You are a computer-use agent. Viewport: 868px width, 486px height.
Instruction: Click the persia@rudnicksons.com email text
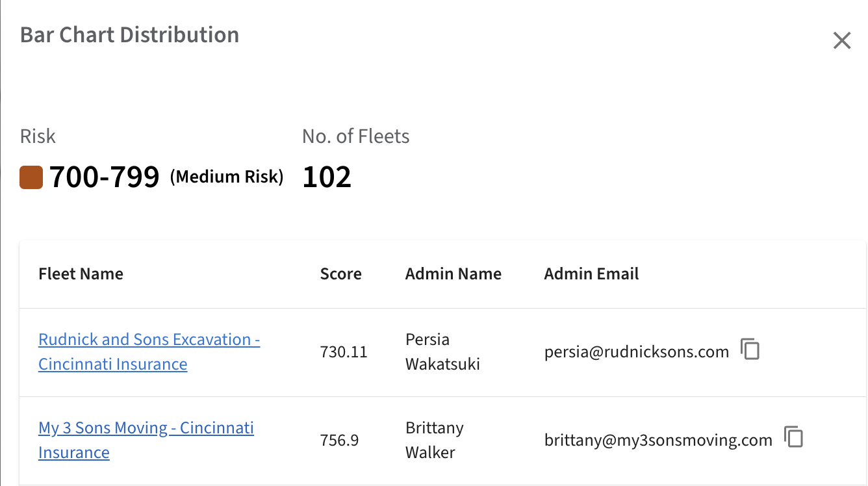(636, 352)
